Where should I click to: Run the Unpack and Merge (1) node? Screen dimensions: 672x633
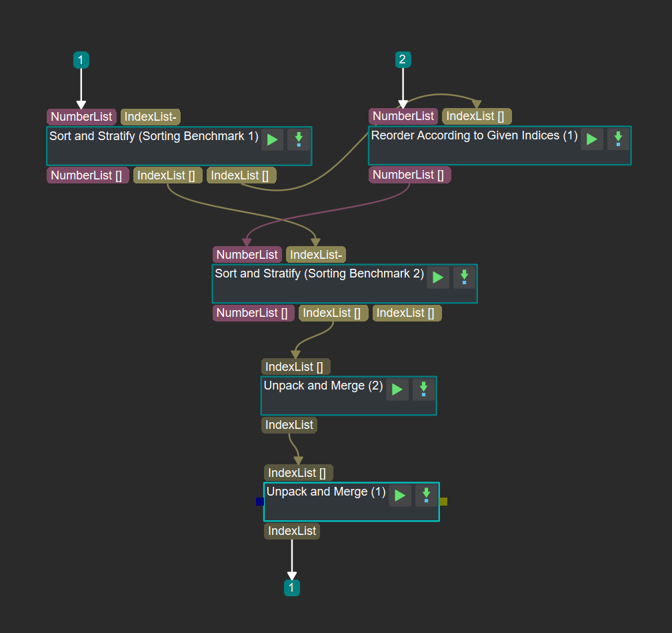pyautogui.click(x=400, y=496)
